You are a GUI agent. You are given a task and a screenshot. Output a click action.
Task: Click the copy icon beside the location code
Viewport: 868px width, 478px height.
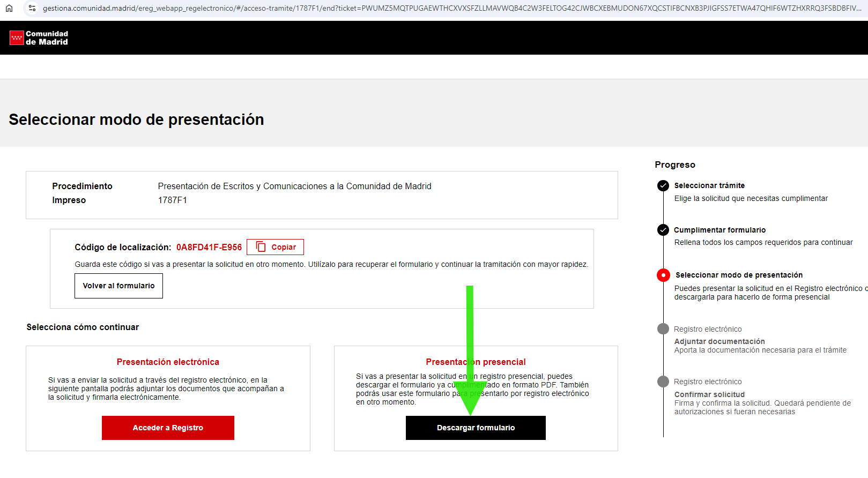coord(261,247)
